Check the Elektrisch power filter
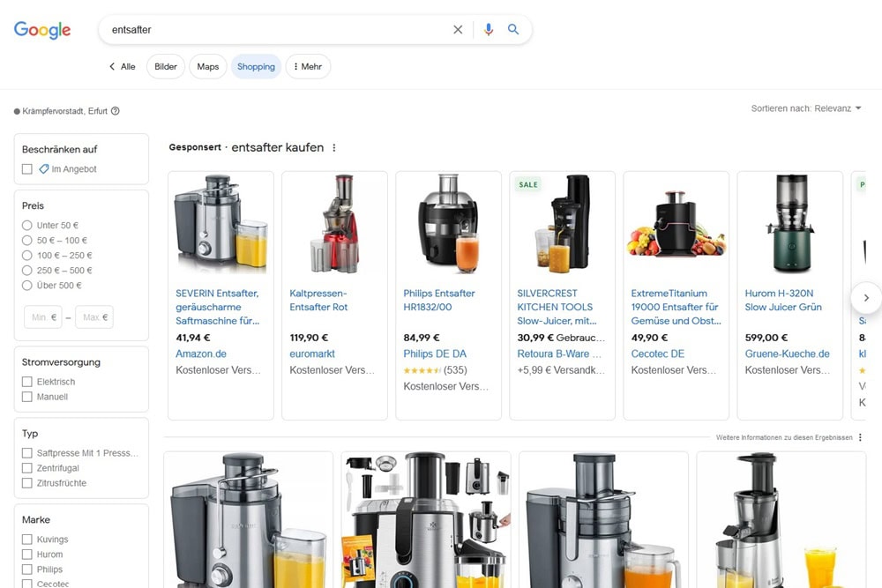 pyautogui.click(x=27, y=382)
